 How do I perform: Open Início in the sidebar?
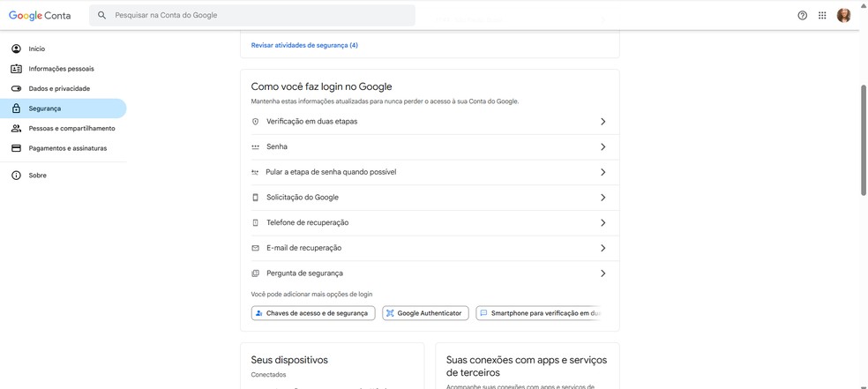click(x=36, y=49)
